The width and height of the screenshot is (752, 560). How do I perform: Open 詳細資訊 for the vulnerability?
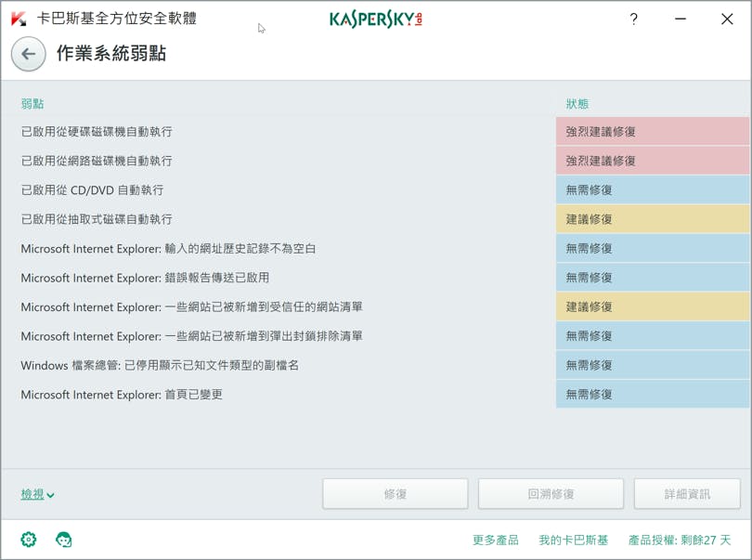tap(687, 494)
